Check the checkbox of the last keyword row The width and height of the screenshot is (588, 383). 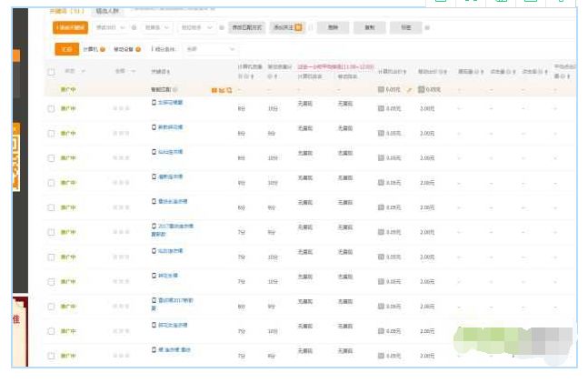51,356
